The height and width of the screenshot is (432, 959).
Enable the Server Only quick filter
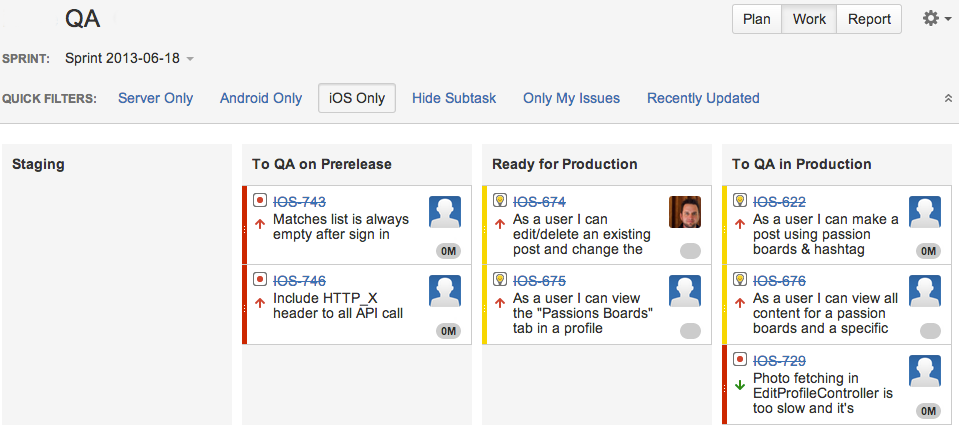pyautogui.click(x=156, y=98)
